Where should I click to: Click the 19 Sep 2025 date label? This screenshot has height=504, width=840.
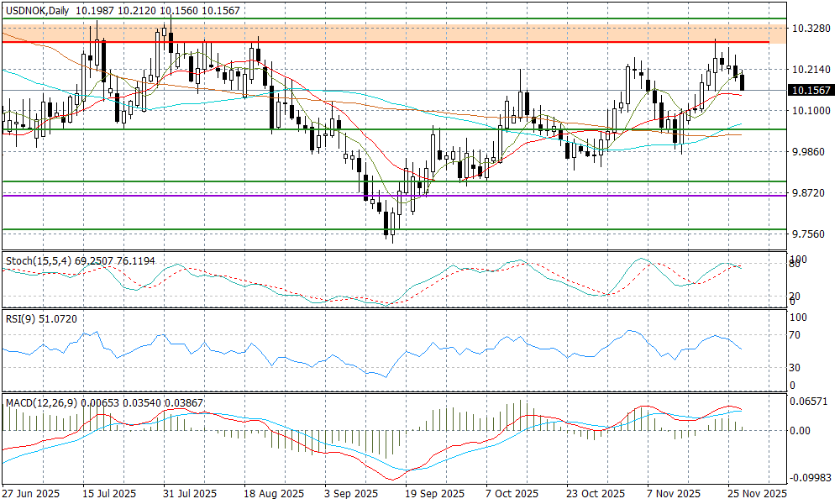click(x=434, y=494)
